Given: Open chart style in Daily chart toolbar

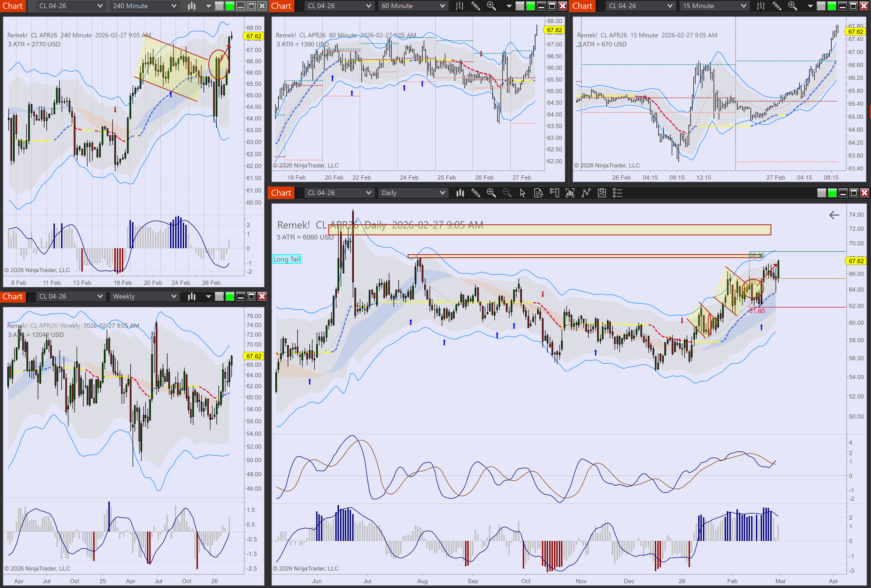Looking at the screenshot, I should click(x=460, y=193).
